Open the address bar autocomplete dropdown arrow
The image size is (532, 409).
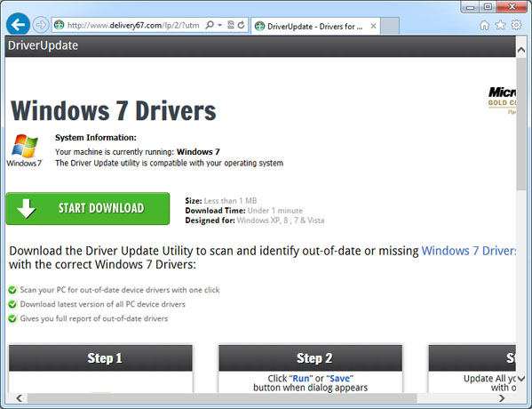(x=219, y=25)
